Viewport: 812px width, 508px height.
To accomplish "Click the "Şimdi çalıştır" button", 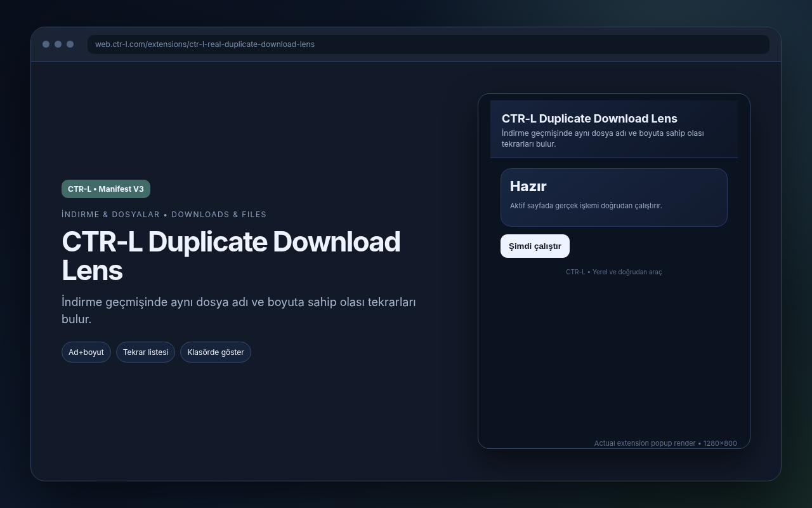I will (535, 246).
